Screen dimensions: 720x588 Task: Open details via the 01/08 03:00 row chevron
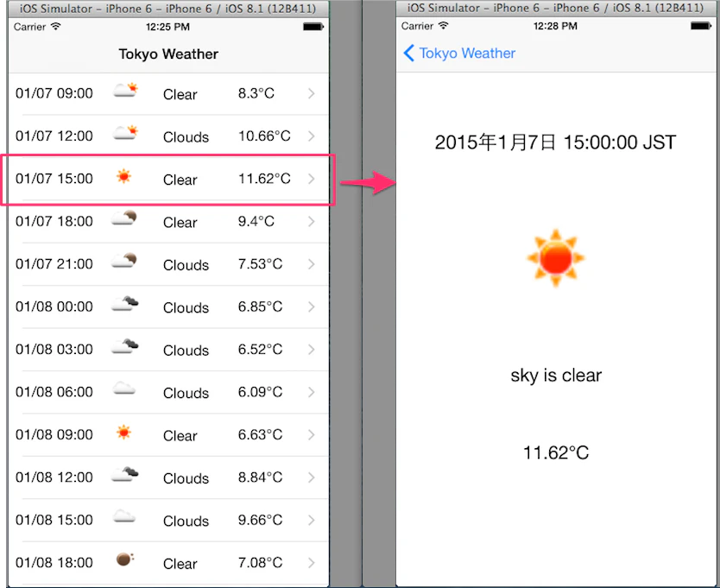click(x=312, y=350)
